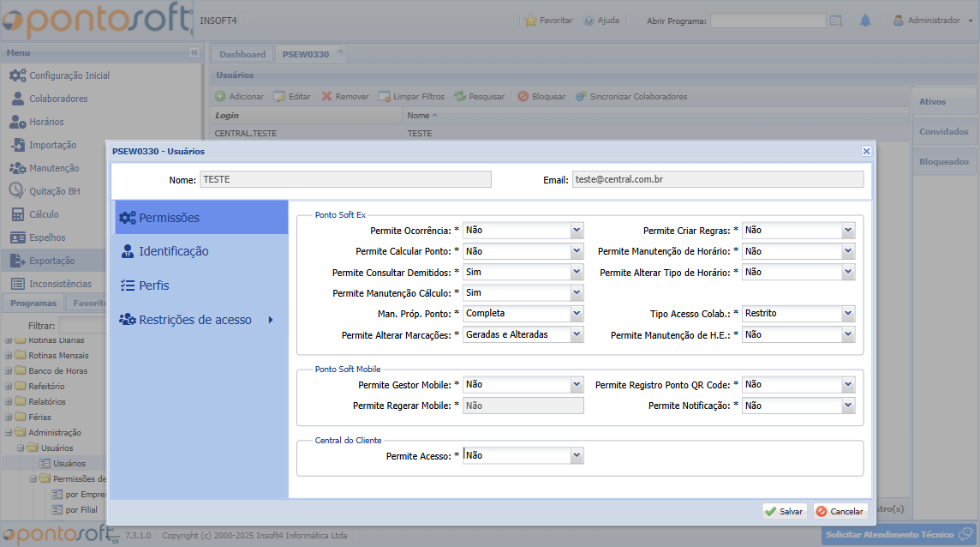Image resolution: width=980 pixels, height=547 pixels.
Task: Open the Permite Notificação dropdown
Action: (x=847, y=406)
